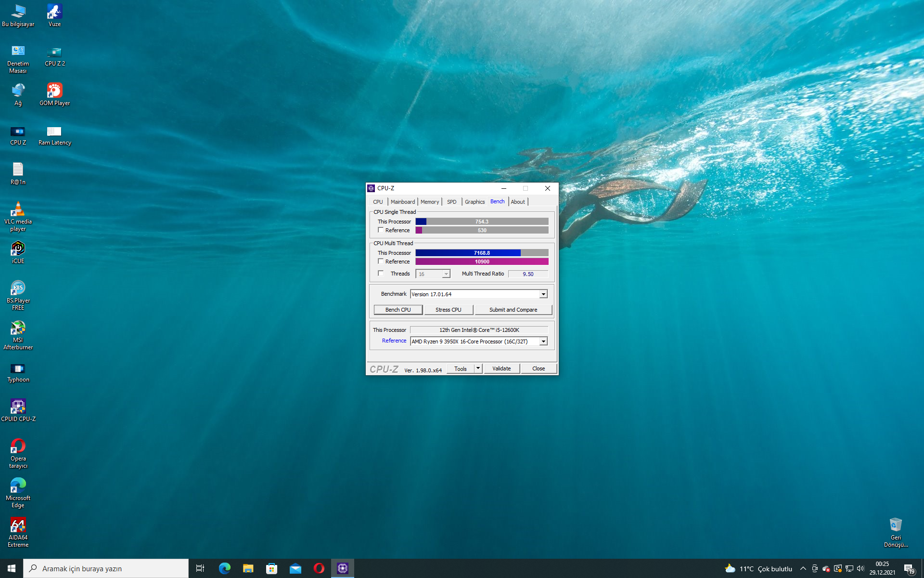
Task: Click the blue Reference link
Action: [x=394, y=341]
